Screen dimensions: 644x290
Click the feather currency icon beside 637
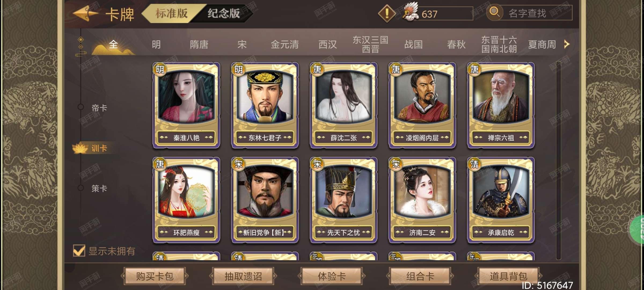click(411, 12)
